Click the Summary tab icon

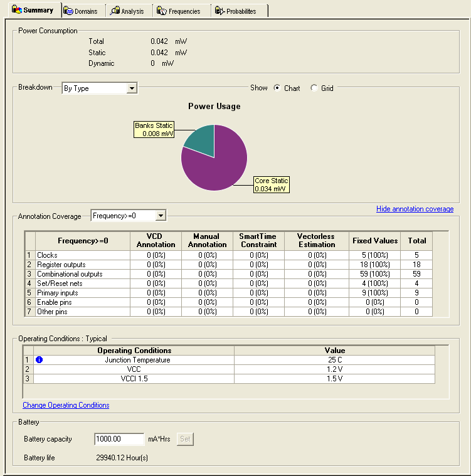point(17,10)
